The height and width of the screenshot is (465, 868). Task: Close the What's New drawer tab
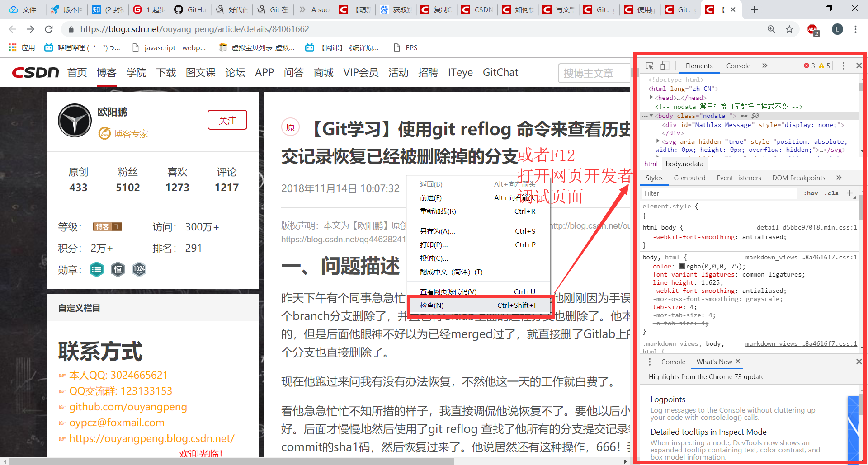click(x=738, y=361)
